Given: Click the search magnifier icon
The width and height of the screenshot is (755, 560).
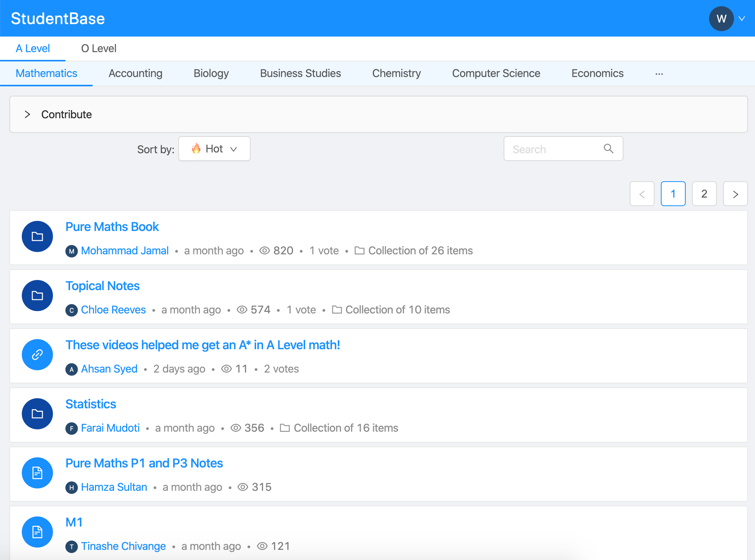Looking at the screenshot, I should (608, 149).
